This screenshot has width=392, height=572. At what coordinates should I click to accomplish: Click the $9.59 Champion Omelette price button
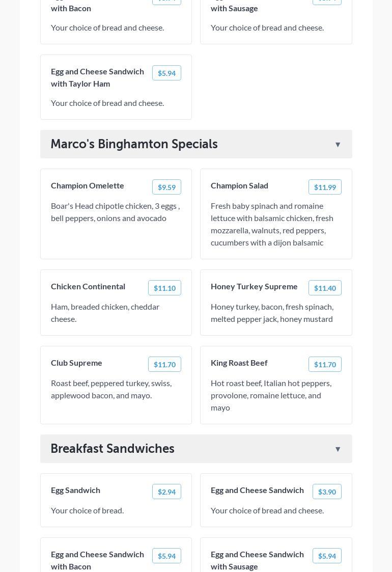pyautogui.click(x=166, y=187)
